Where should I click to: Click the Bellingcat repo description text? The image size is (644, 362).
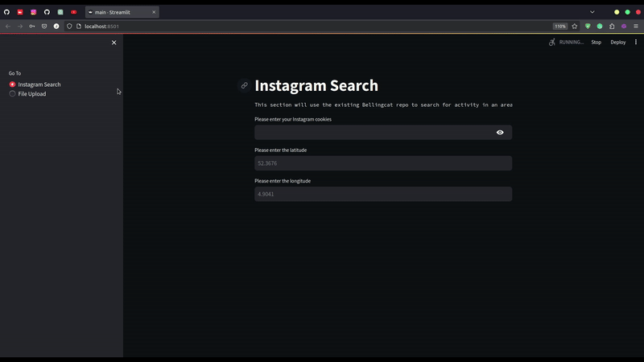[x=383, y=105]
